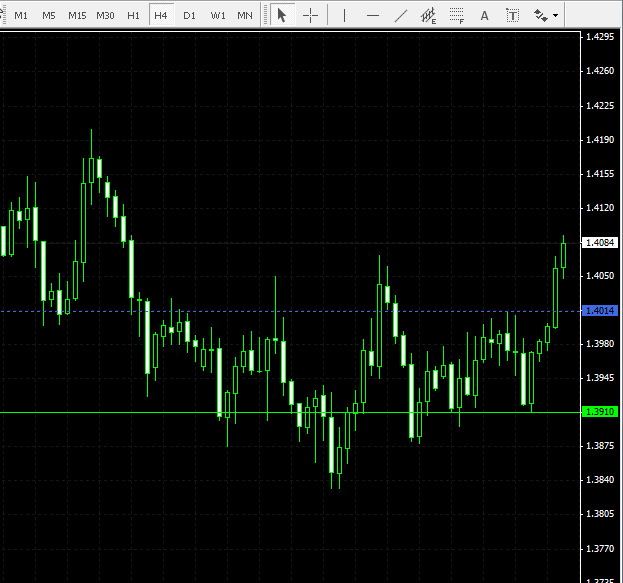This screenshot has height=583, width=623.
Task: Click the current price label 1.4084
Action: click(600, 242)
